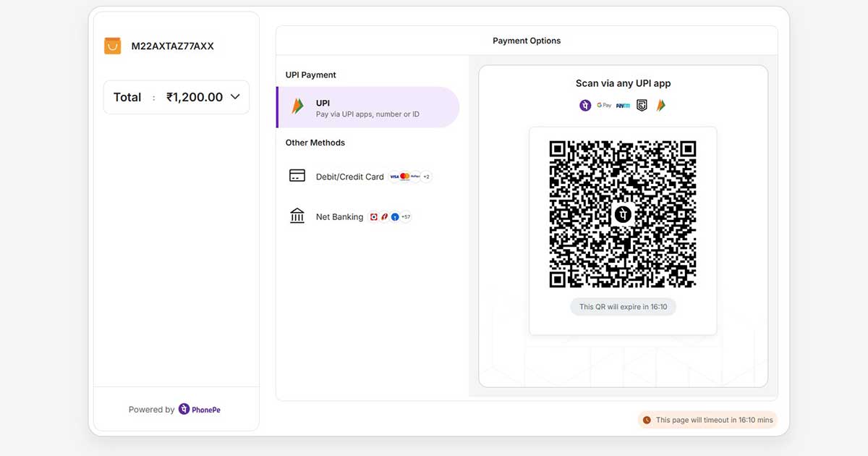868x456 pixels.
Task: Click the BHIM UPI logo in UPI row
Action: [x=297, y=106]
